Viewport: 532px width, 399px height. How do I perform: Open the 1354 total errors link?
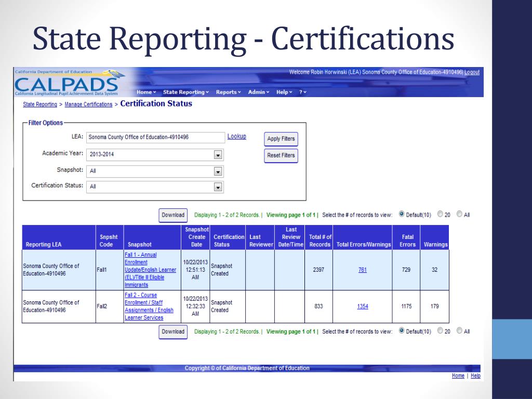point(362,307)
